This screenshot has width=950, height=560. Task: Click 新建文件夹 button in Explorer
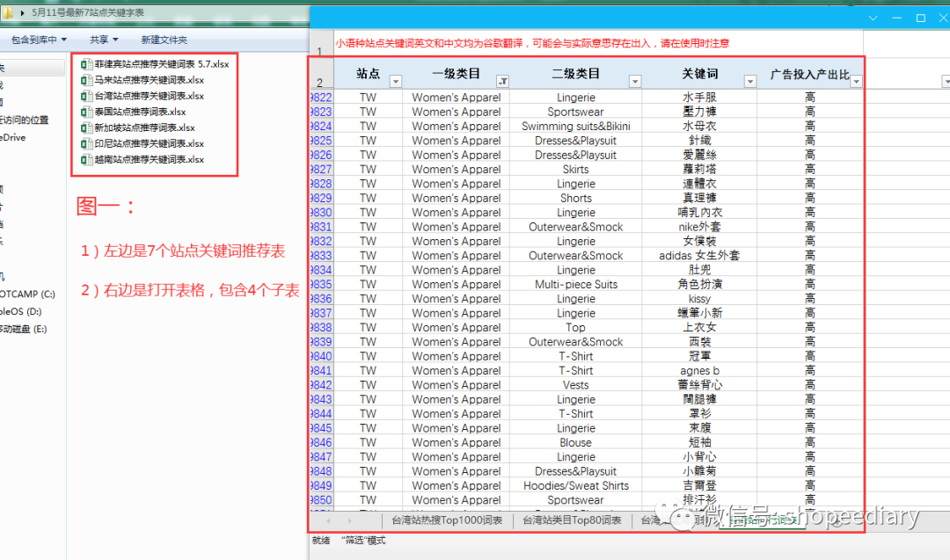[x=164, y=40]
